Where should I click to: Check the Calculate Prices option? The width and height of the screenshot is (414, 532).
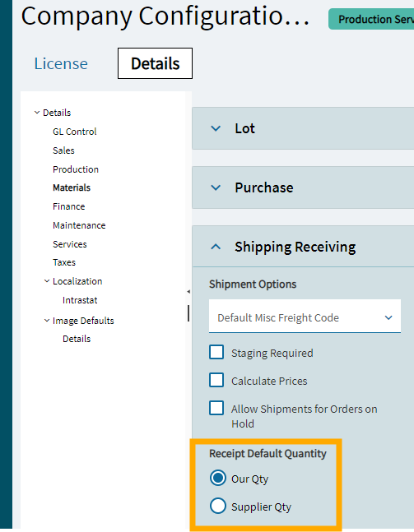click(216, 380)
